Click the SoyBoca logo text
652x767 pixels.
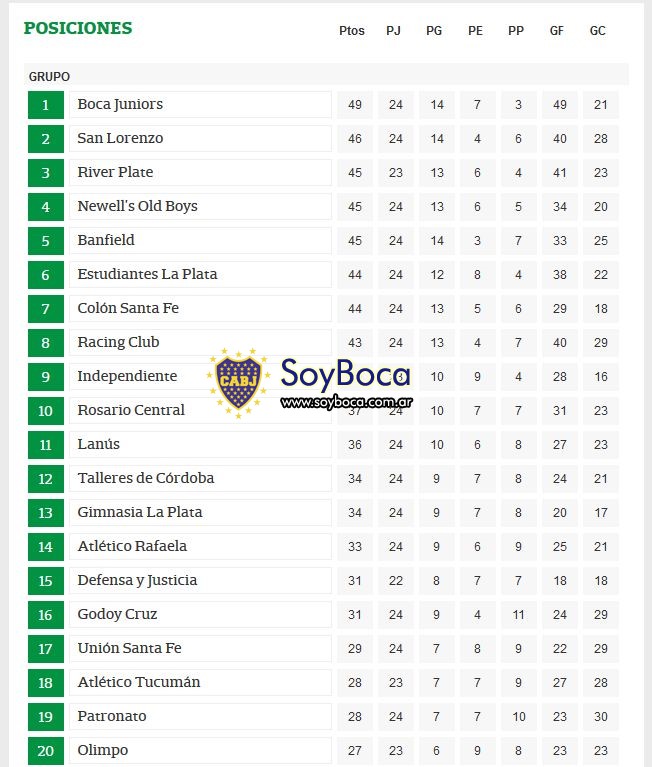345,375
